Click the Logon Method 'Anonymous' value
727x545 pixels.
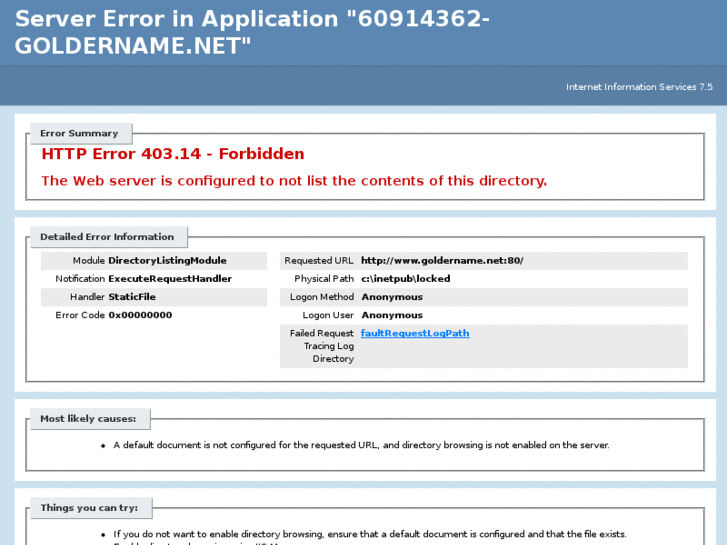coord(392,297)
